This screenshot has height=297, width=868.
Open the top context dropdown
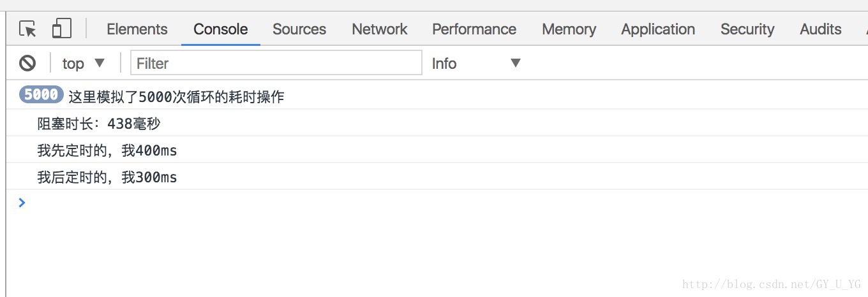83,63
